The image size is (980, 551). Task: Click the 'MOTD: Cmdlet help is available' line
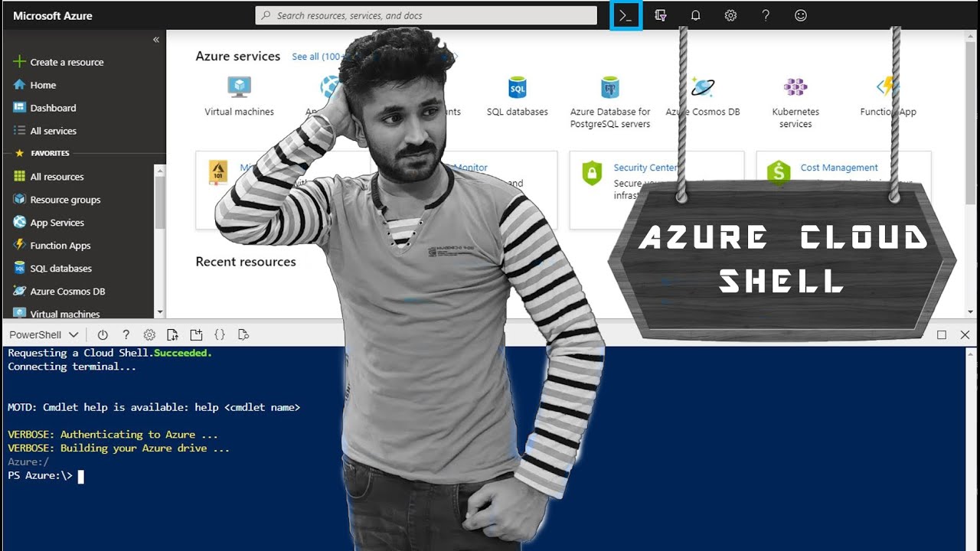point(154,407)
